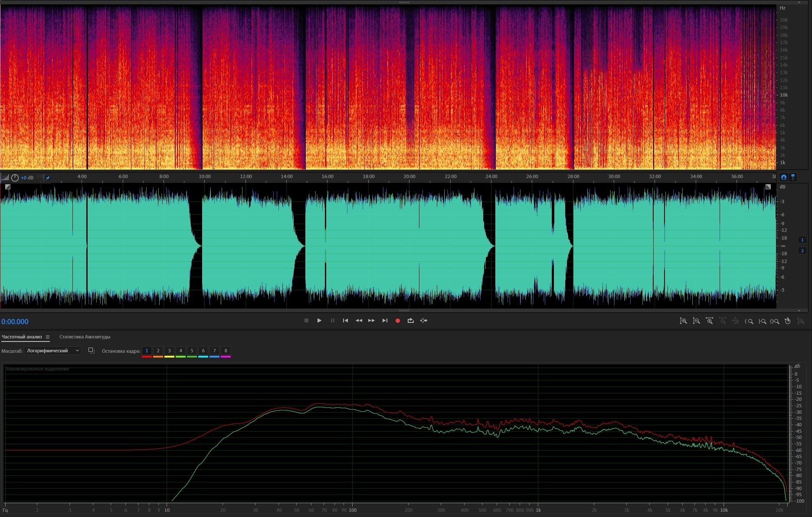Click the Pause transport button
812x517 pixels.
click(x=333, y=321)
